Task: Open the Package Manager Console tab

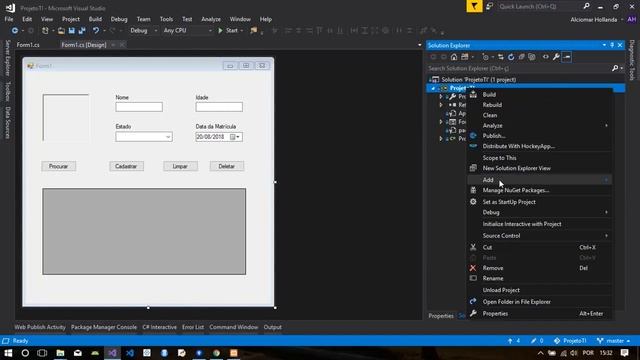Action: coord(104,327)
